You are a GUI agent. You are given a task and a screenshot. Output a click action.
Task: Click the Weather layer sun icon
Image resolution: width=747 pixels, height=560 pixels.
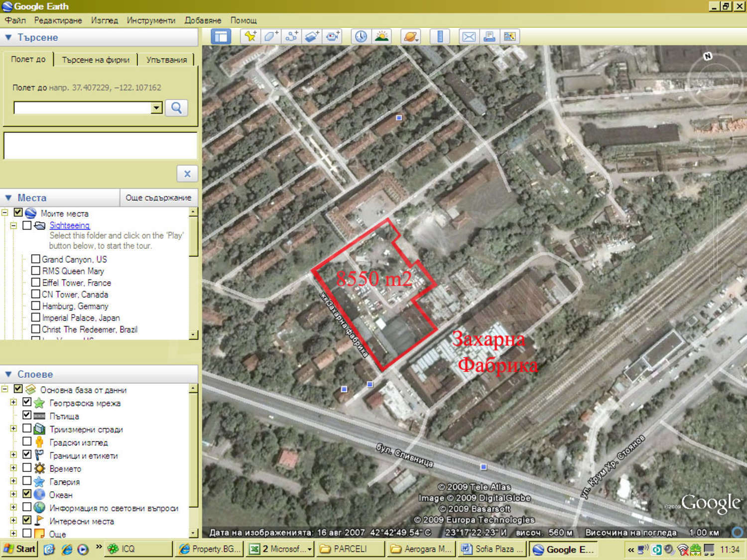[39, 468]
